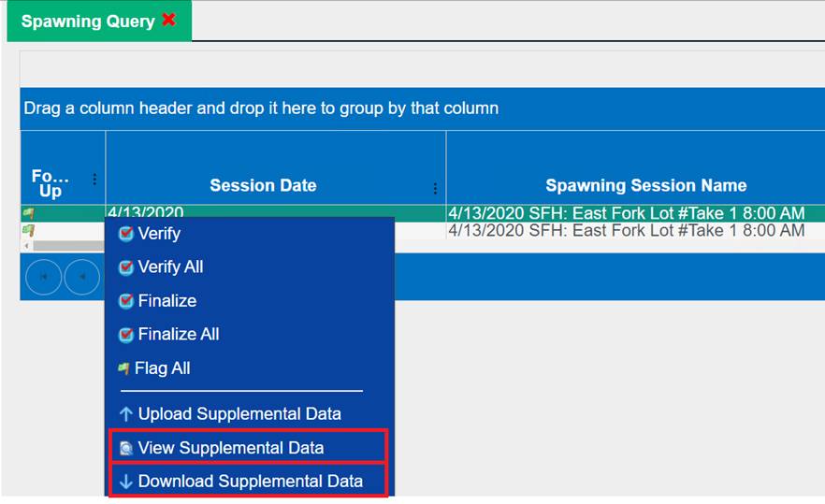Select Upload Supplemental Data
825x504 pixels.
click(239, 413)
